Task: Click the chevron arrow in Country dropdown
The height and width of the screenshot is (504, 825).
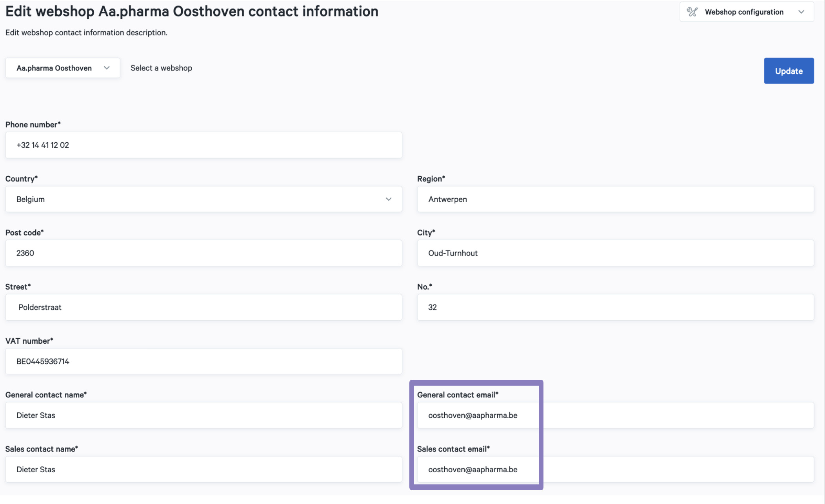Action: 388,199
